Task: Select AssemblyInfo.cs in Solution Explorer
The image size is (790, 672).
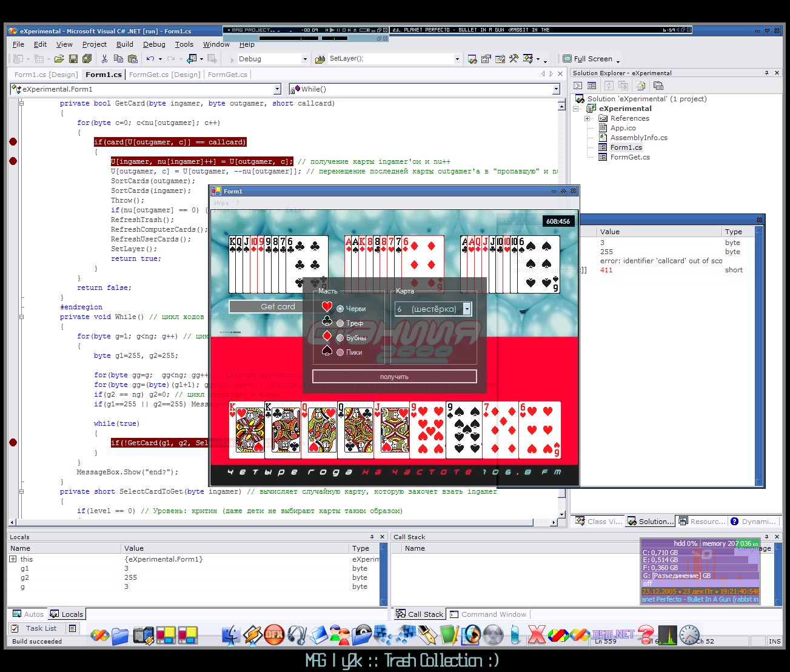Action: (x=638, y=138)
